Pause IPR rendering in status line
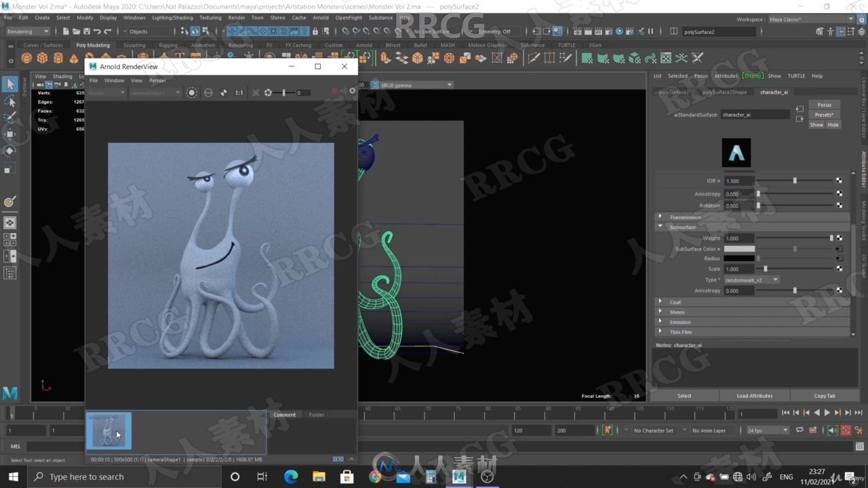 (x=650, y=31)
